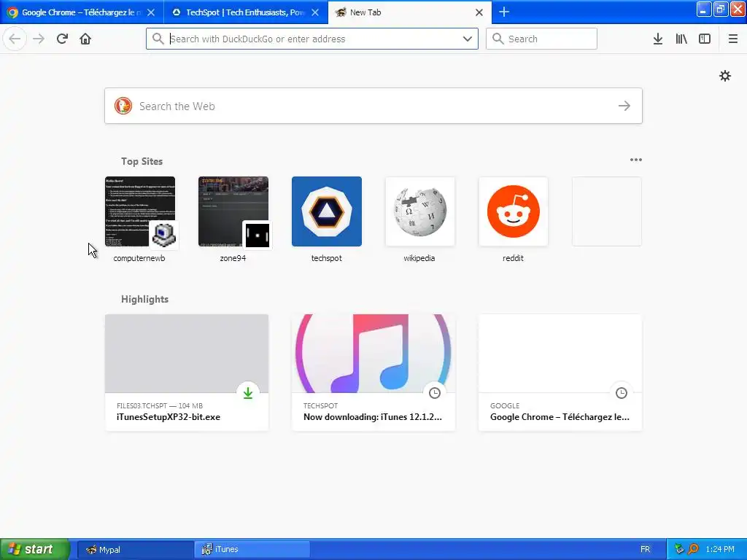The height and width of the screenshot is (560, 747).
Task: Click the empty top site tile
Action: tap(606, 211)
